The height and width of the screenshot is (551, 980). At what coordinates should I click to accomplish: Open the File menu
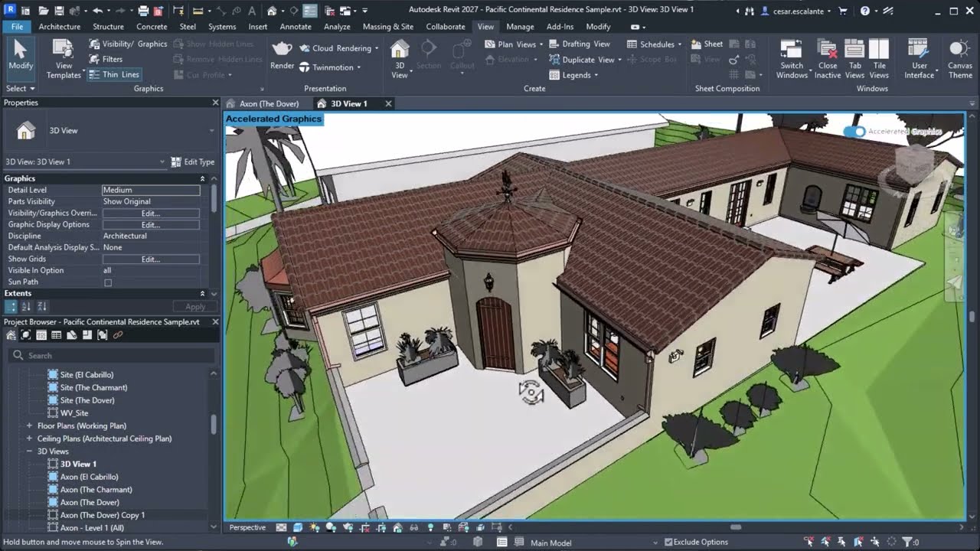(x=17, y=26)
